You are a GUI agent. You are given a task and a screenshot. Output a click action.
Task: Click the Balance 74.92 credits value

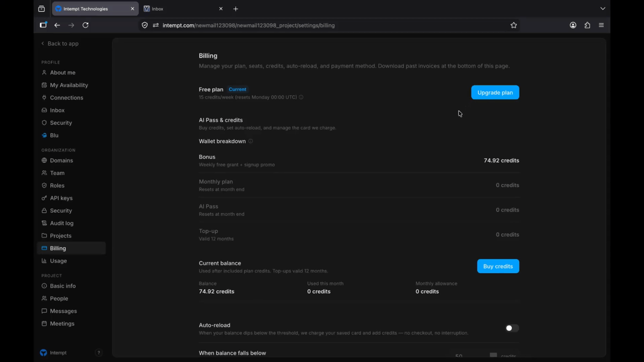216,292
